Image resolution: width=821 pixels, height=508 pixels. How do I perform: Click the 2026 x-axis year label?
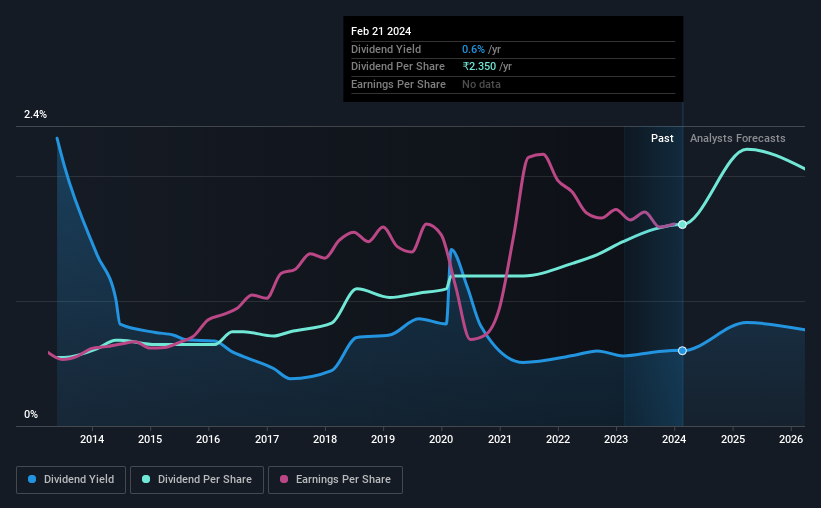coord(791,439)
